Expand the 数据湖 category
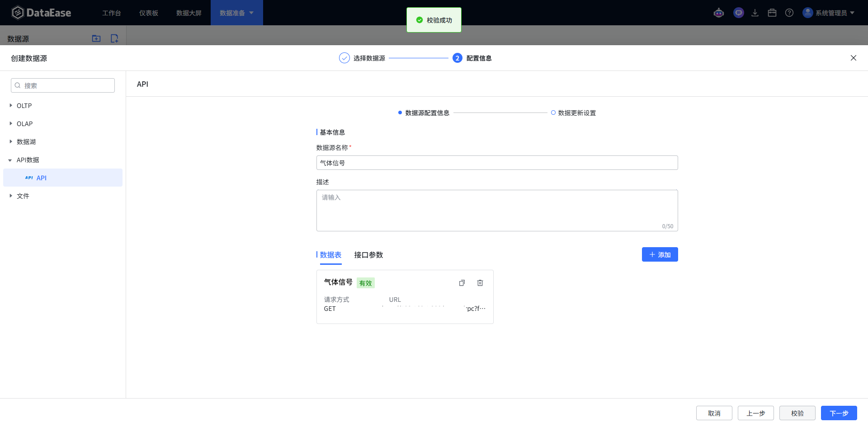This screenshot has height=427, width=868. click(x=11, y=141)
